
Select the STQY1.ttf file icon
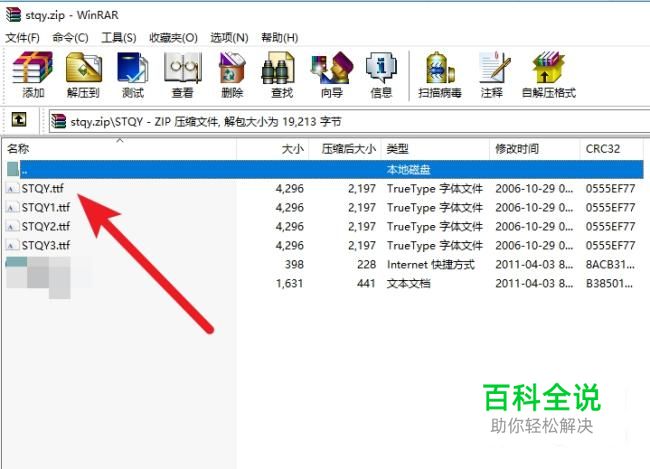[12, 207]
